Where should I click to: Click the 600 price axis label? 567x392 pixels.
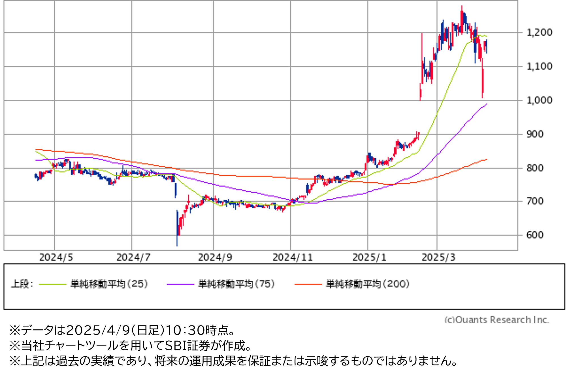click(x=535, y=235)
